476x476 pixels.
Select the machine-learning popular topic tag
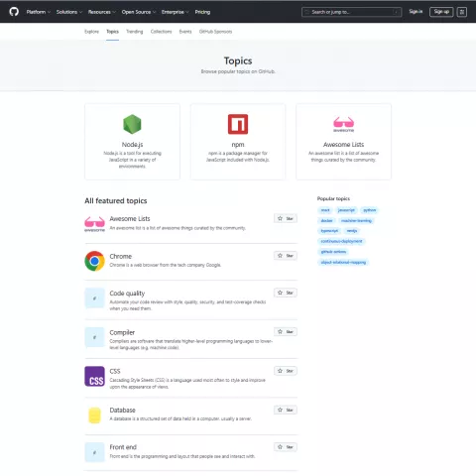[x=356, y=220]
